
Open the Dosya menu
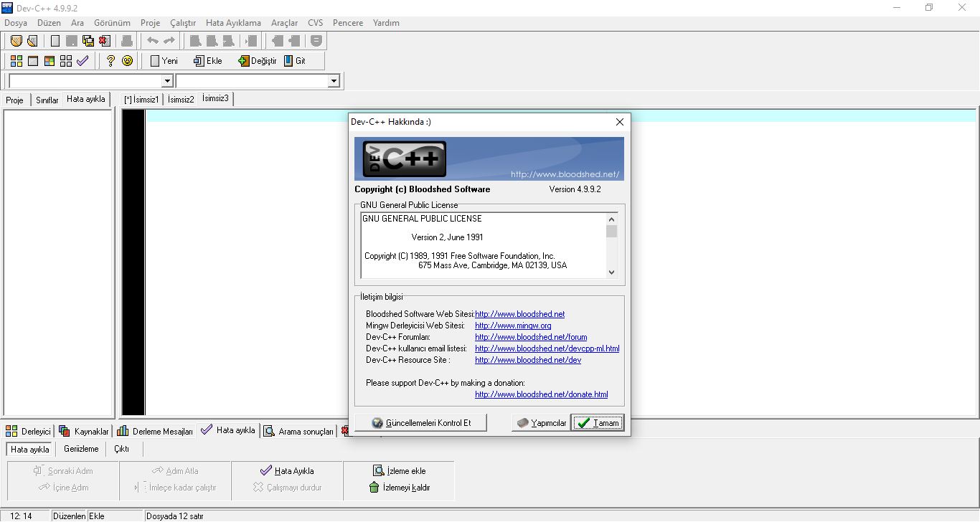click(x=16, y=23)
